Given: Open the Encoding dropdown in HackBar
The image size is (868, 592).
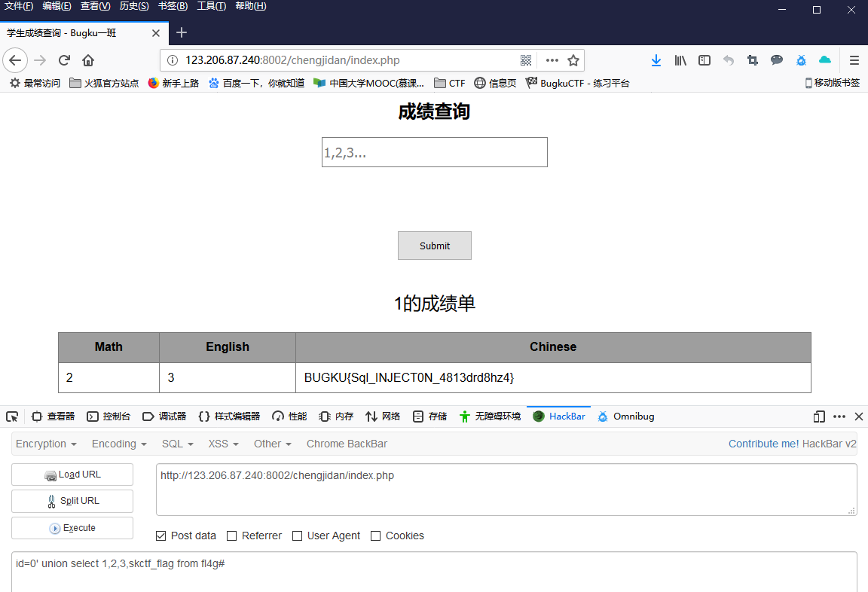Looking at the screenshot, I should [118, 444].
